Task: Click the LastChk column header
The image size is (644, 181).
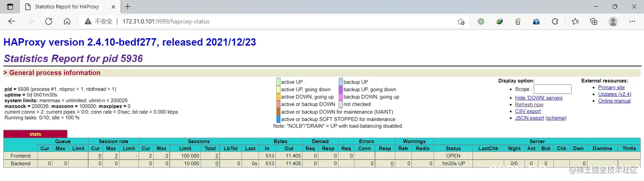Action: pos(488,149)
